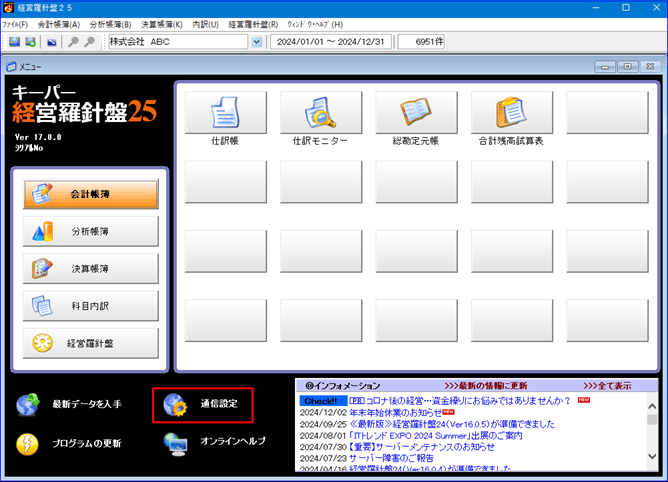This screenshot has height=482, width=668.
Task: Close the メニュー child window
Action: pyautogui.click(x=650, y=67)
